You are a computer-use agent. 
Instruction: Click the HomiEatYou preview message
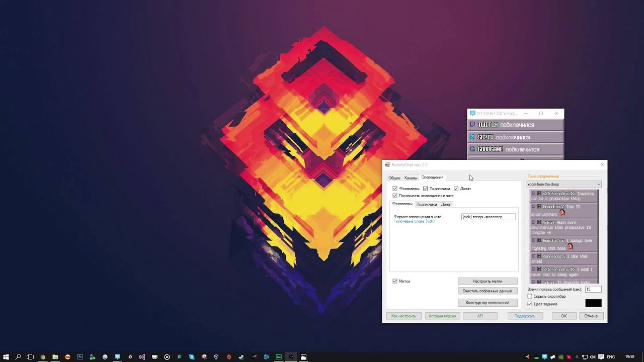pos(563,244)
